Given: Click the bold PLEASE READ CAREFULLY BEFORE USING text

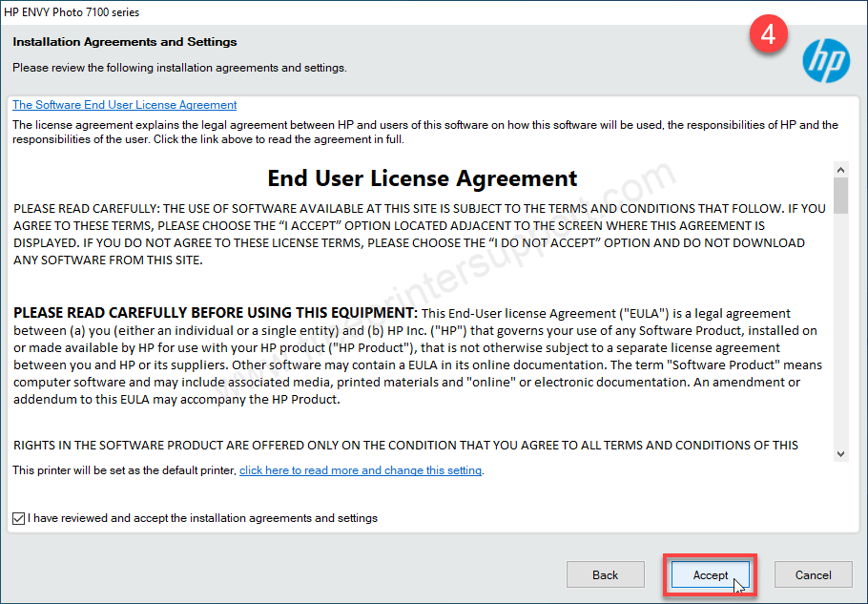Looking at the screenshot, I should point(215,313).
